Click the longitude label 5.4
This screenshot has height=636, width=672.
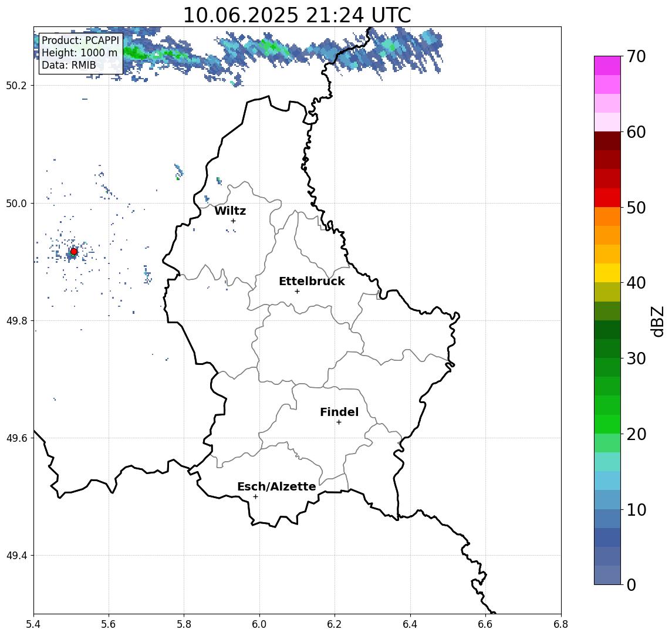[x=33, y=624]
